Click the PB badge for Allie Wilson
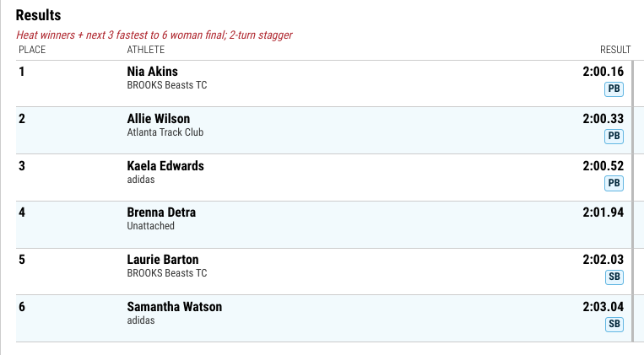 614,137
